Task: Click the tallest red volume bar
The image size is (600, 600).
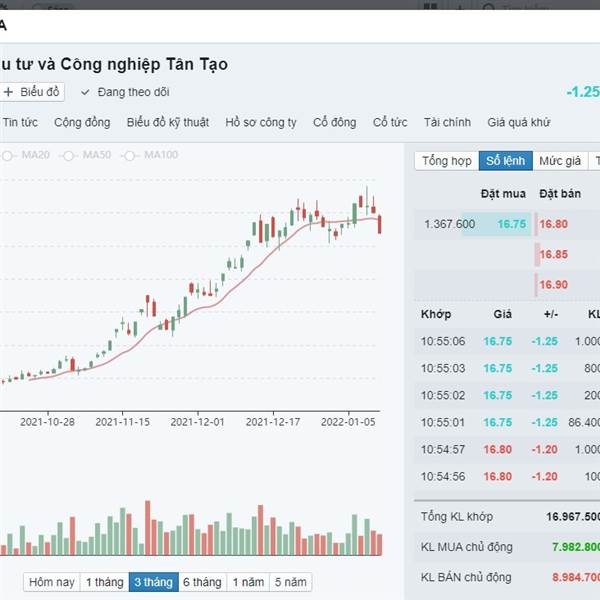Action: (148, 528)
